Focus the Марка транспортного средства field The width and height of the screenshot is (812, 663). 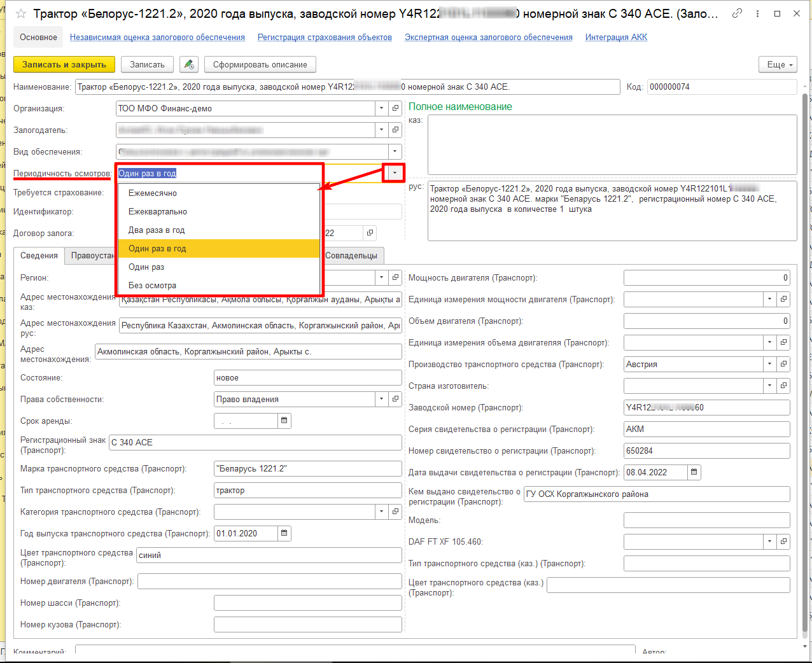pyautogui.click(x=308, y=468)
